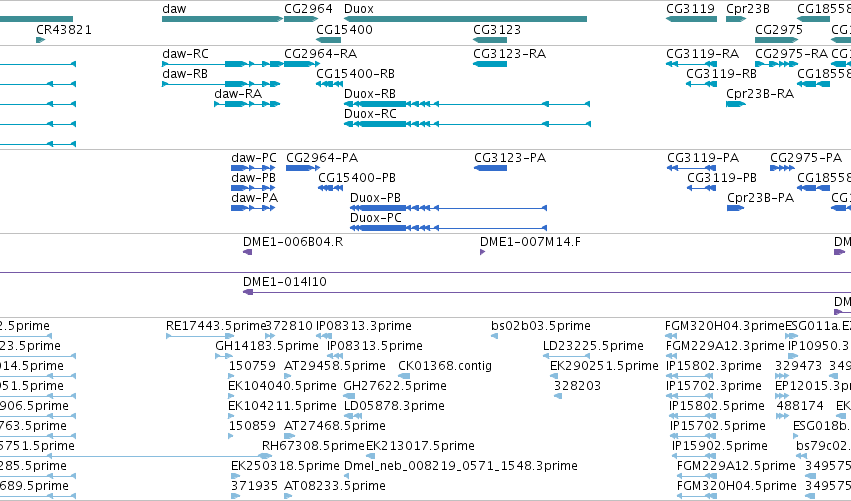The image size is (851, 501).
Task: Click the 328203 EST label
Action: pyautogui.click(x=577, y=386)
